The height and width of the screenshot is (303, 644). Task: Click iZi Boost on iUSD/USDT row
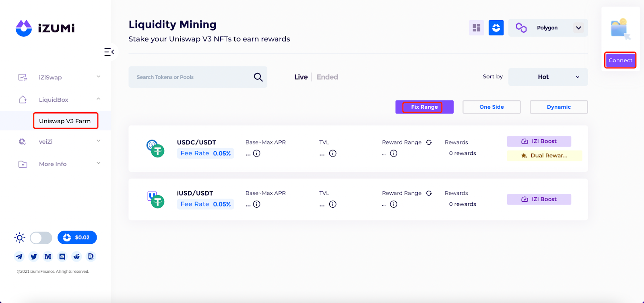539,199
